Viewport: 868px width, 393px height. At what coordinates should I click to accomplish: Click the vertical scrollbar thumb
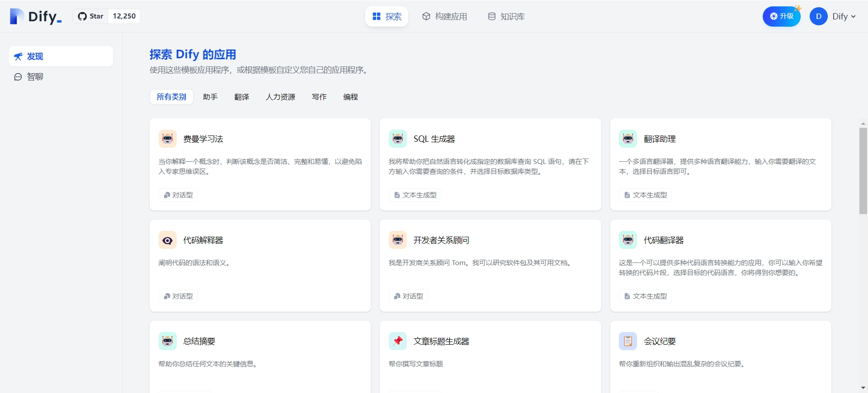click(863, 171)
